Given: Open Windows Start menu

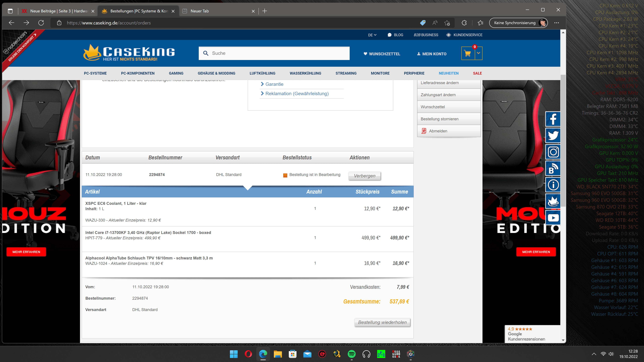Looking at the screenshot, I should tap(234, 354).
